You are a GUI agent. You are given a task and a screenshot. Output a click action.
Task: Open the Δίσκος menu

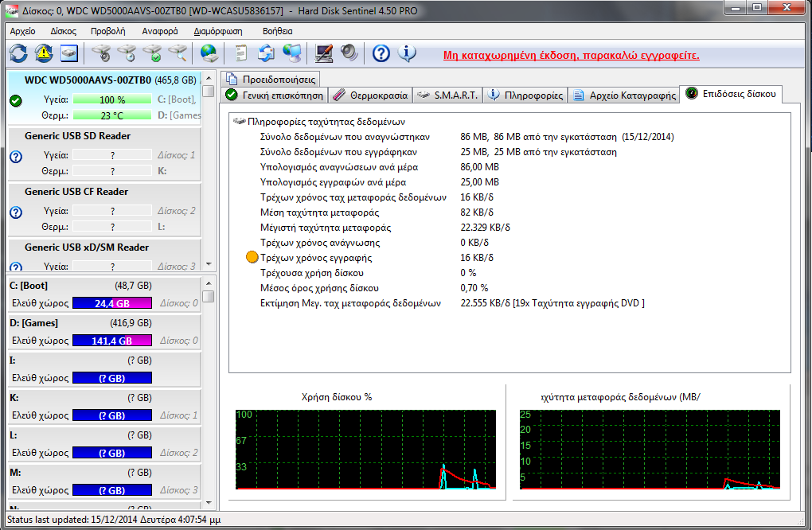click(x=63, y=31)
